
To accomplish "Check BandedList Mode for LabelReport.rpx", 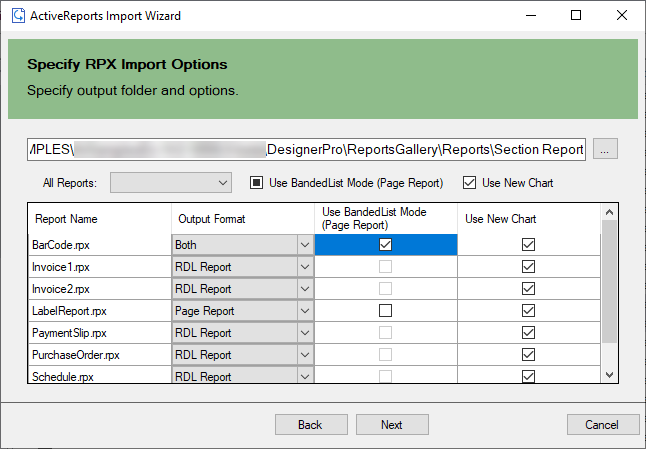I will tap(385, 311).
